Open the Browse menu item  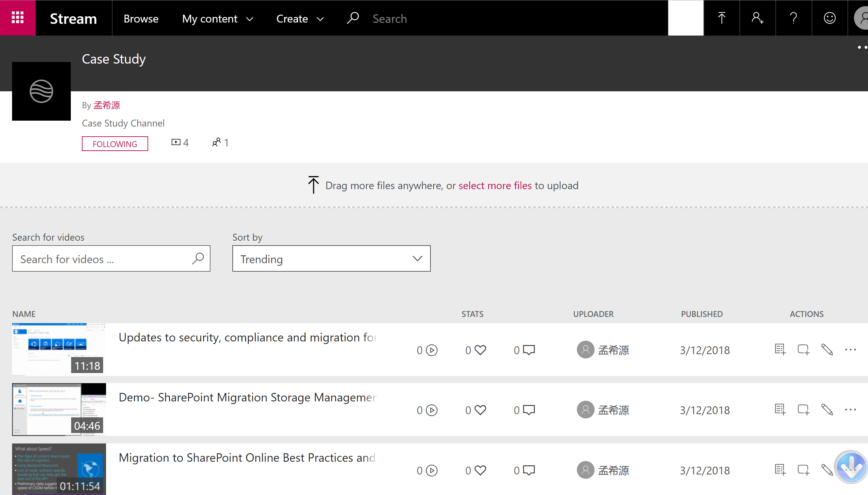pos(141,18)
